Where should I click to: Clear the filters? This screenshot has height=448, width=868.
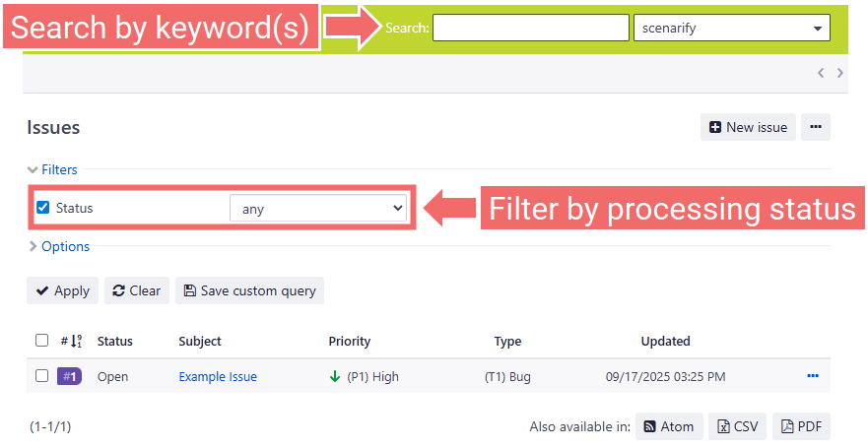click(x=137, y=290)
